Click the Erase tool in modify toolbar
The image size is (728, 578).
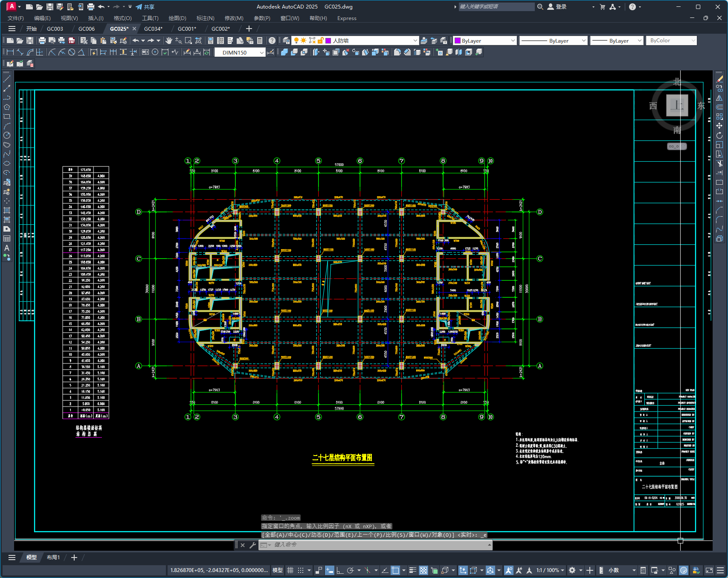(719, 79)
